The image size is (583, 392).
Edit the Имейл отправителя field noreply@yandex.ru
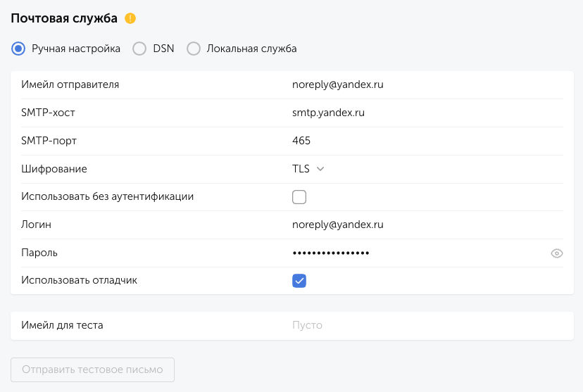coord(427,84)
